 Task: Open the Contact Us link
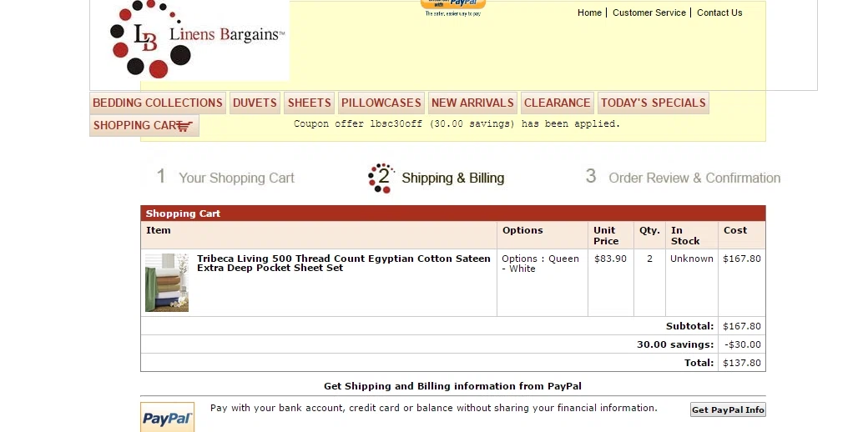(x=719, y=13)
